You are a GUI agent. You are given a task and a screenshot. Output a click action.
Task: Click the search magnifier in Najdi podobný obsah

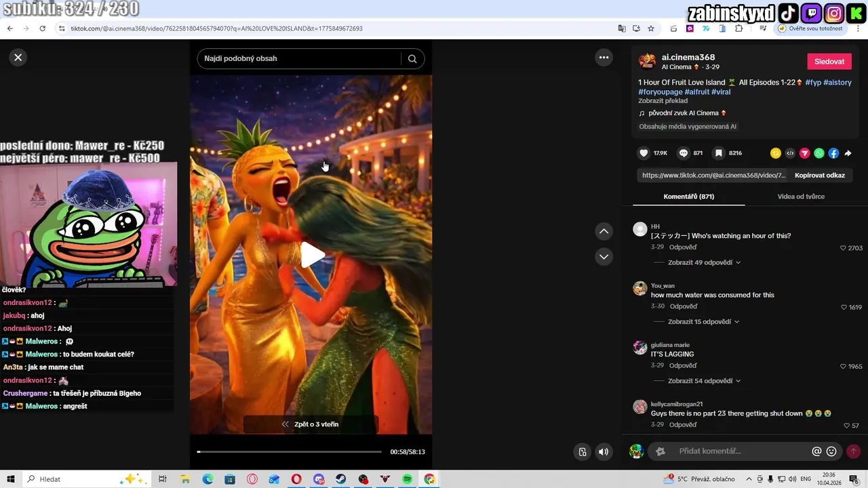click(x=412, y=59)
